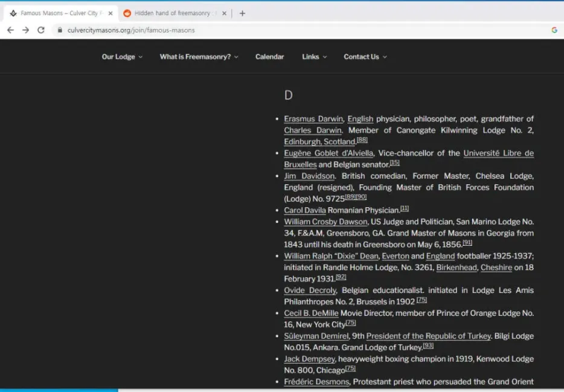Screen dimensions: 564x392
Task: Expand the Our Lodge menu
Action: point(122,57)
